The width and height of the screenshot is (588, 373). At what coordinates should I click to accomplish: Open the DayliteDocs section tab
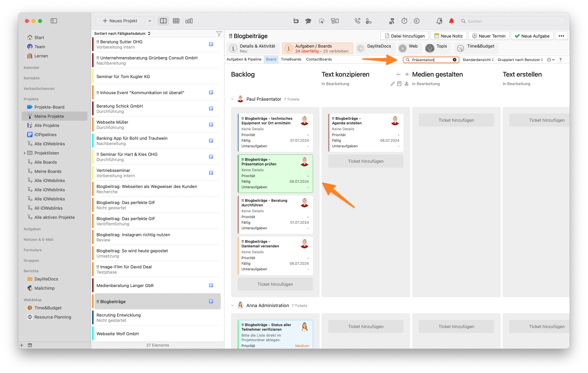(x=375, y=49)
